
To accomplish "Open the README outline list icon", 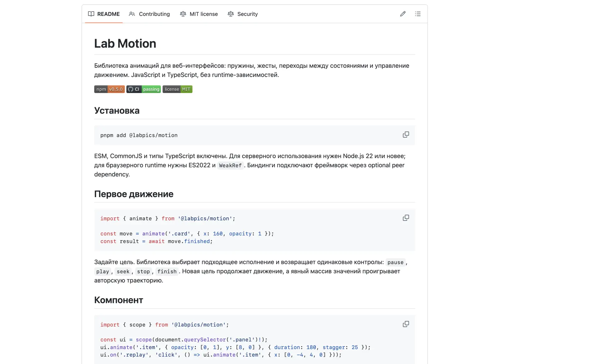I will click(418, 14).
